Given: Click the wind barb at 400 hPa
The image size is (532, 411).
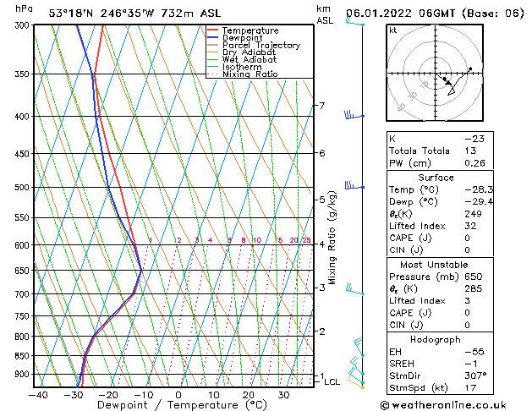Looking at the screenshot, I should tap(354, 115).
